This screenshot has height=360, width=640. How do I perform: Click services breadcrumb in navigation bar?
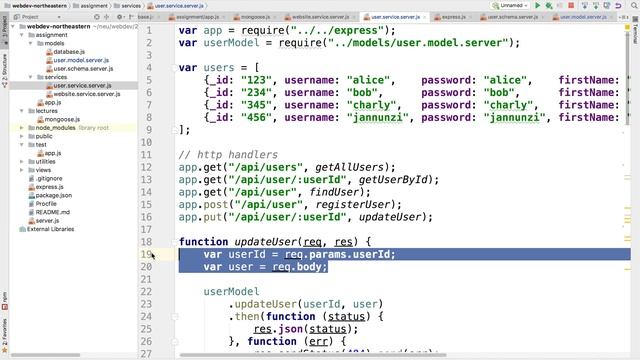tap(127, 6)
